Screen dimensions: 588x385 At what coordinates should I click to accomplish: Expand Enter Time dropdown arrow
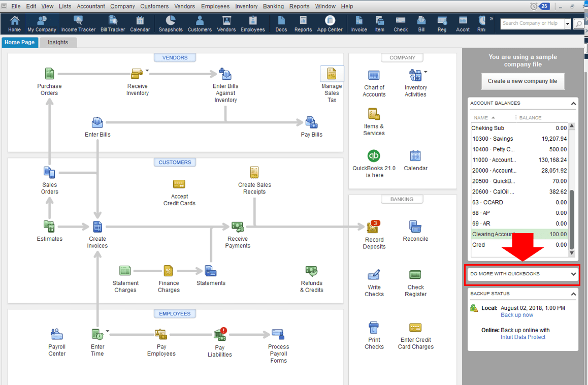tap(107, 331)
